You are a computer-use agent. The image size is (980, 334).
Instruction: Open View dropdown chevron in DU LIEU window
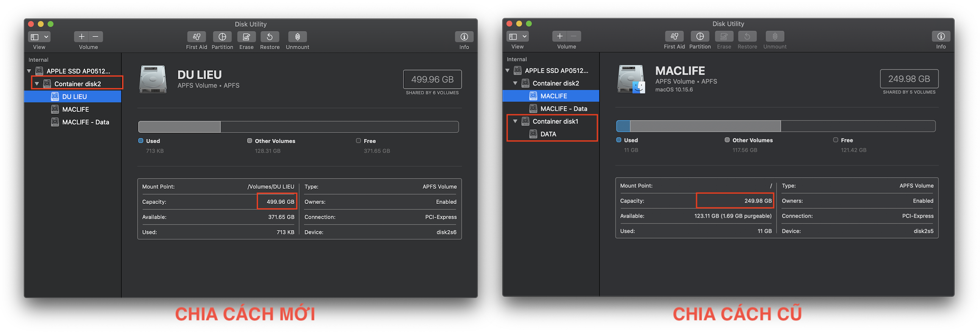(46, 37)
